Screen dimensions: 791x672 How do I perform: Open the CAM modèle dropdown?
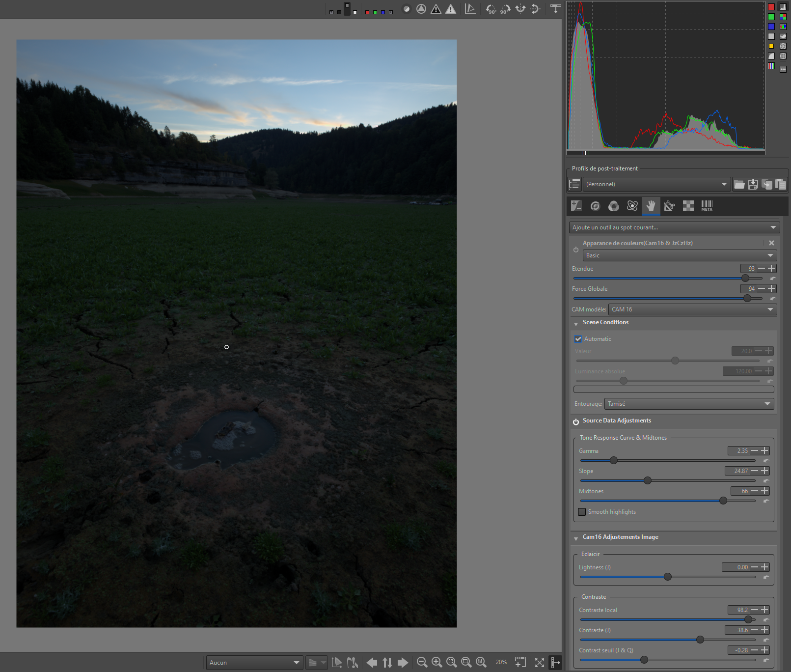[692, 309]
